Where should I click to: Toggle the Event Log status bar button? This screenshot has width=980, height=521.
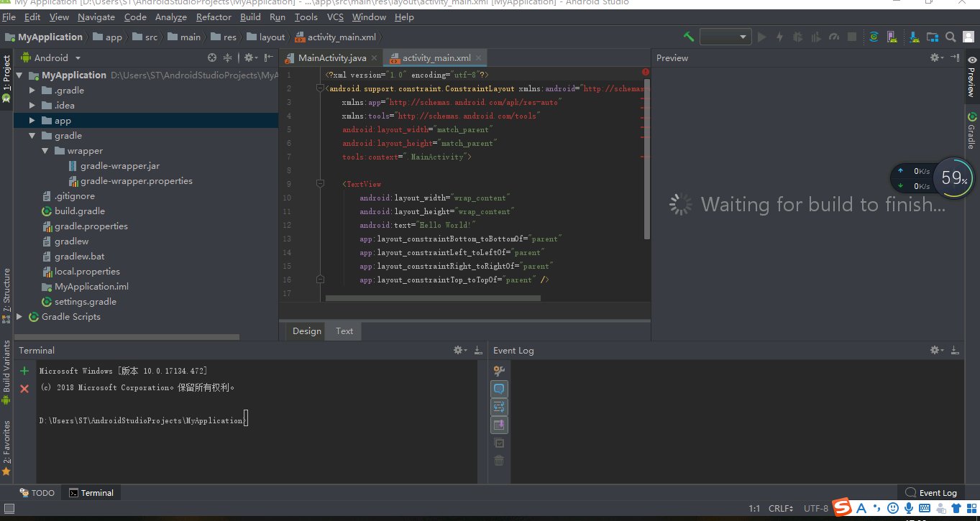tap(931, 493)
